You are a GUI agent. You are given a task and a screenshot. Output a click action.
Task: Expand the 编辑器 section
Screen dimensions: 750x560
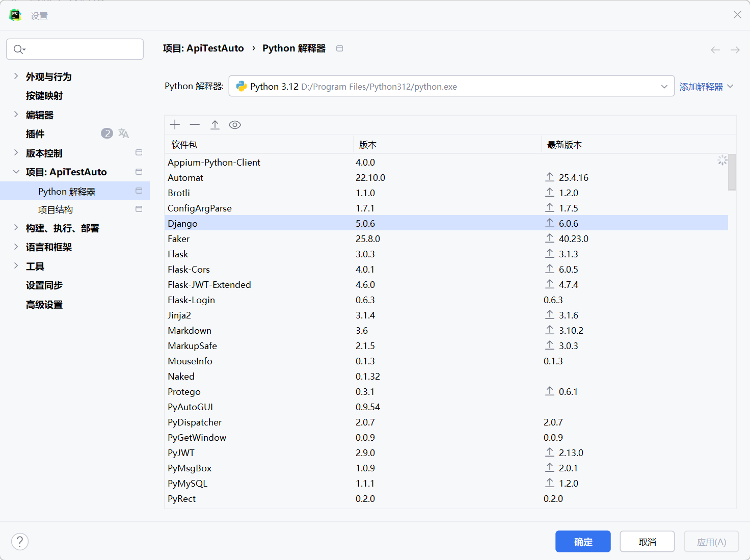16,115
